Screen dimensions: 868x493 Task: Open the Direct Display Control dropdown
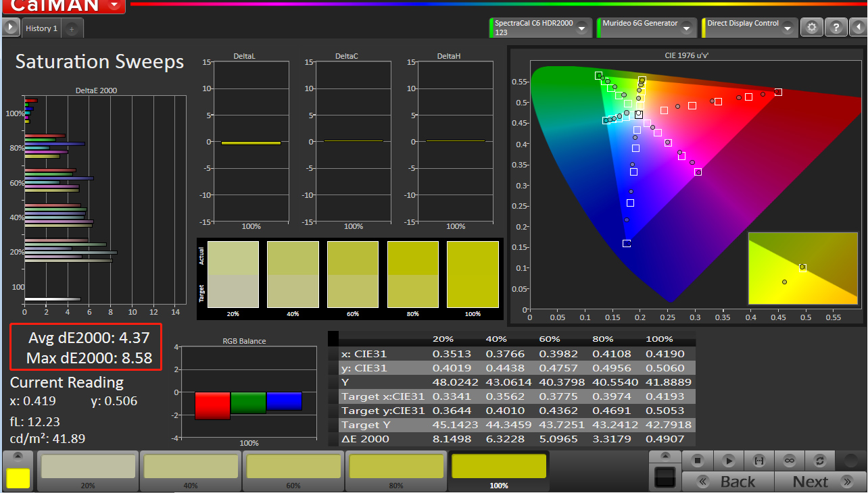click(x=789, y=28)
